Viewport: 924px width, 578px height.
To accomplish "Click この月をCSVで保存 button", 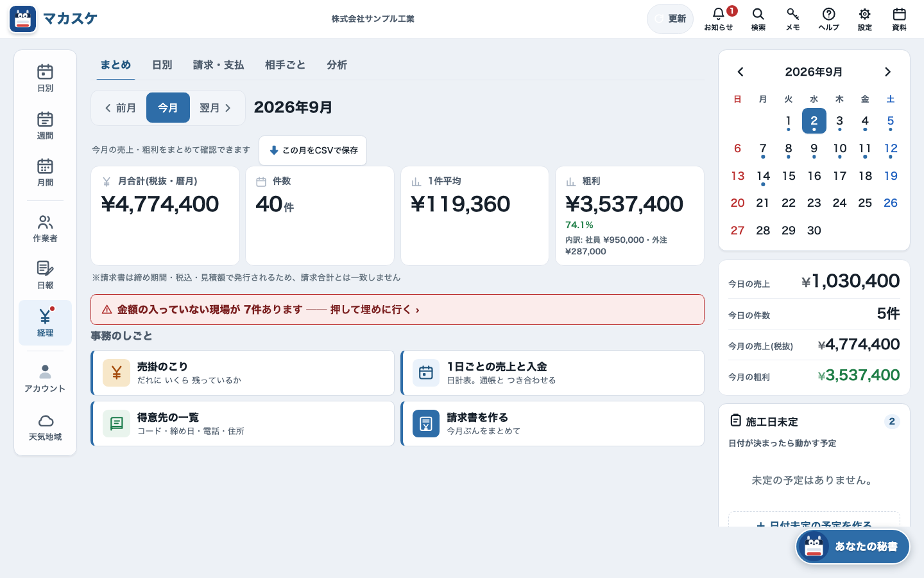I will [313, 150].
